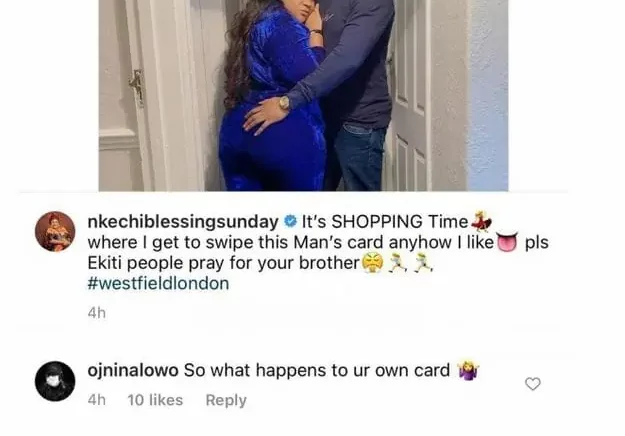Click the "So what happens to ur own card" comment

pos(317,371)
